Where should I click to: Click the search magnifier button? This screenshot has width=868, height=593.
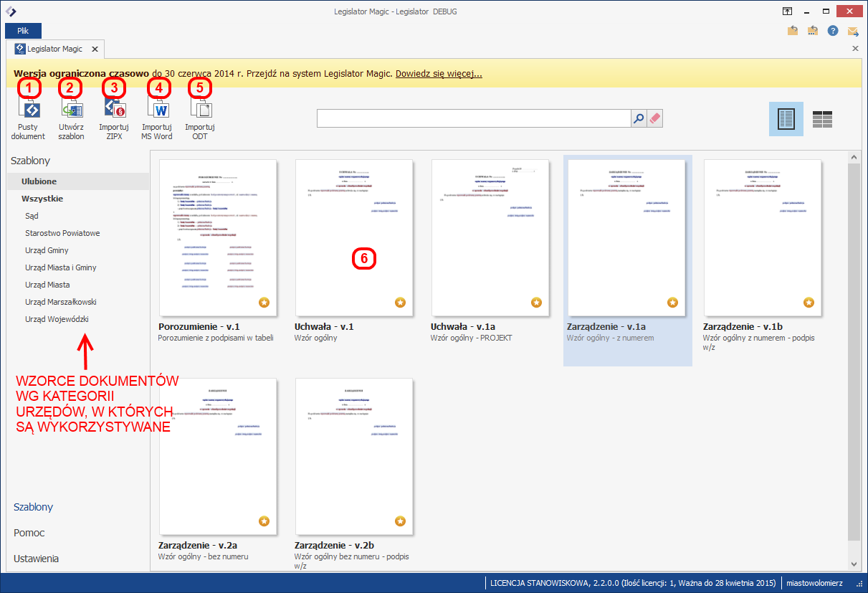639,118
